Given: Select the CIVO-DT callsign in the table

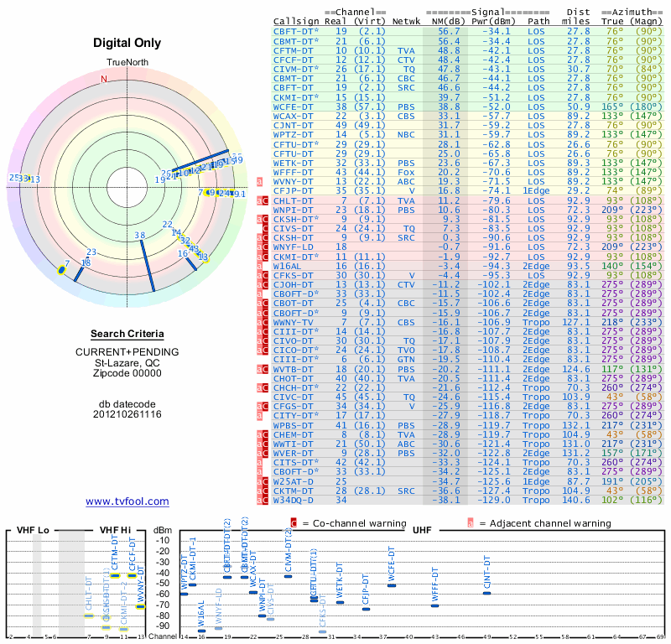Looking at the screenshot, I should click(294, 340).
